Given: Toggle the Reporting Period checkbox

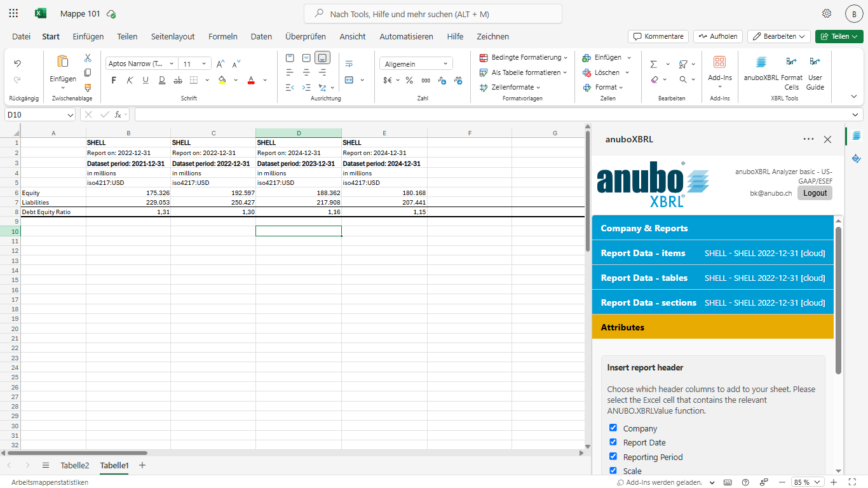Looking at the screenshot, I should (x=613, y=456).
